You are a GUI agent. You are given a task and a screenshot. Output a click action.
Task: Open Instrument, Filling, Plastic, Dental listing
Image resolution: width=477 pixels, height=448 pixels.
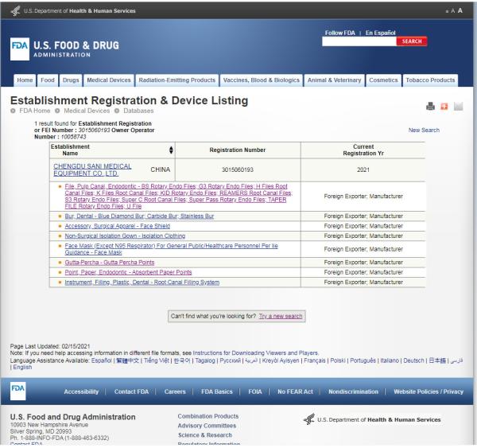(142, 282)
